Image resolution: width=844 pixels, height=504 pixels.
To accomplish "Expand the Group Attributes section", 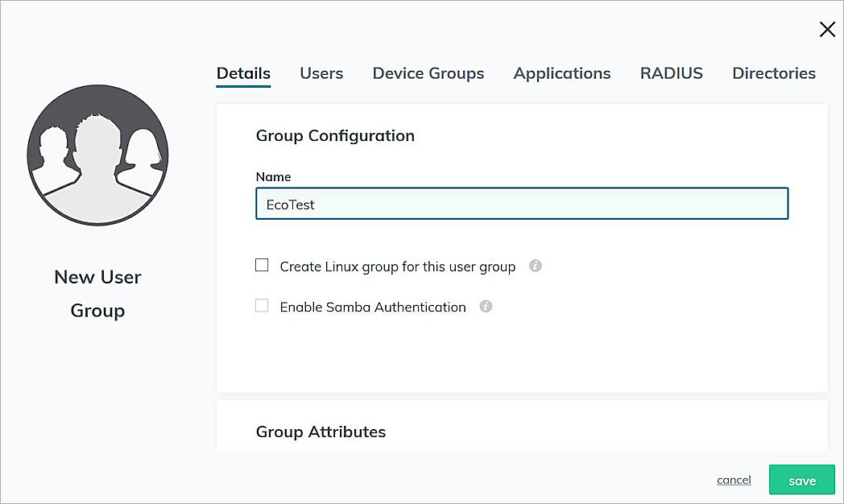I will click(321, 432).
